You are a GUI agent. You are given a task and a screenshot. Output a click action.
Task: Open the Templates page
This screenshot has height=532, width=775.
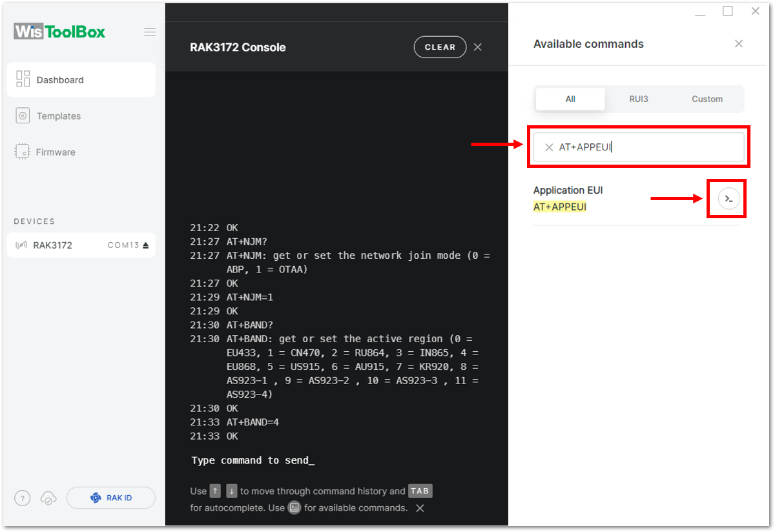pyautogui.click(x=81, y=116)
